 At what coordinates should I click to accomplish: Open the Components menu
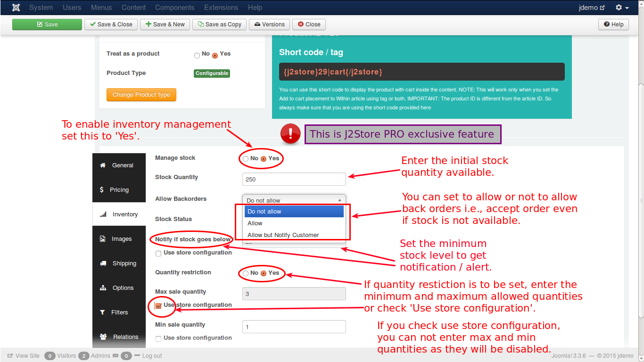[x=174, y=8]
